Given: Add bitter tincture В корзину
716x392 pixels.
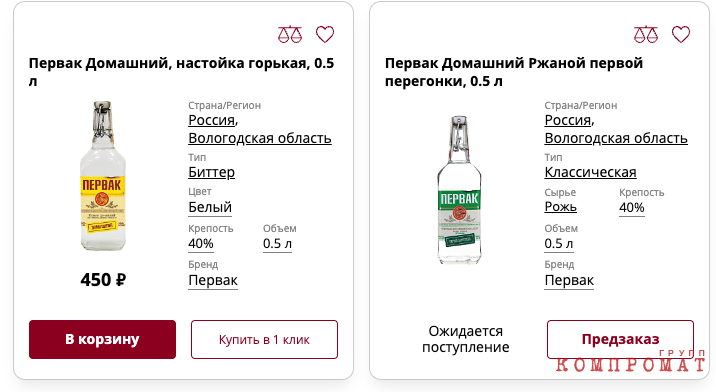Looking at the screenshot, I should [102, 339].
